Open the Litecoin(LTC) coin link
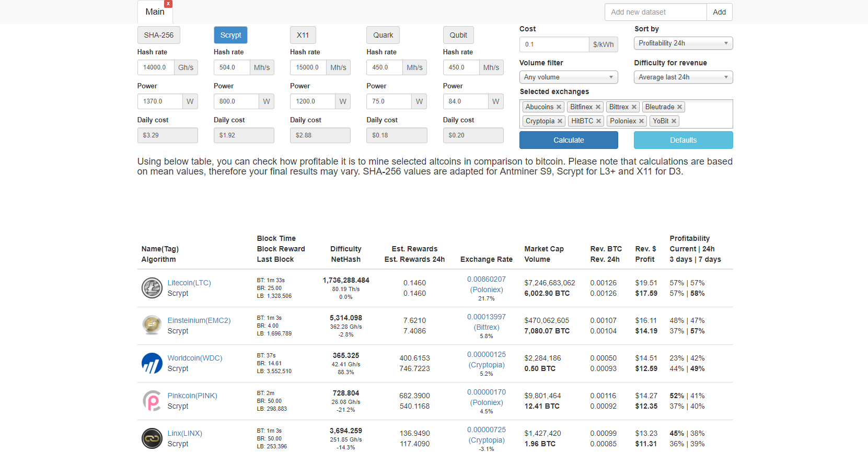 click(189, 283)
